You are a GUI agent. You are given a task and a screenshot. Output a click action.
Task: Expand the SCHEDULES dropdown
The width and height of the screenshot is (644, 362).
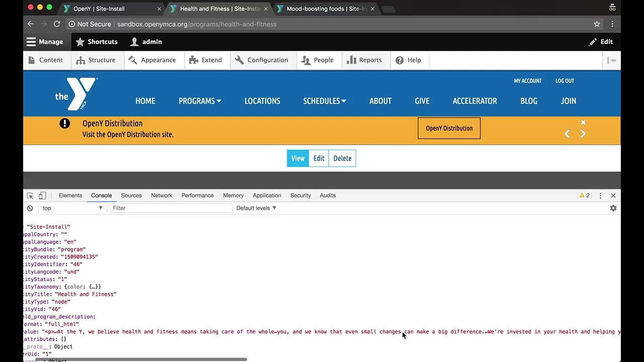(x=325, y=101)
